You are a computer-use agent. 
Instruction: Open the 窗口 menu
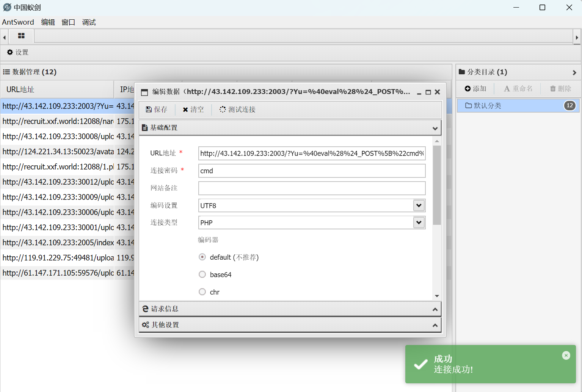pyautogui.click(x=68, y=22)
